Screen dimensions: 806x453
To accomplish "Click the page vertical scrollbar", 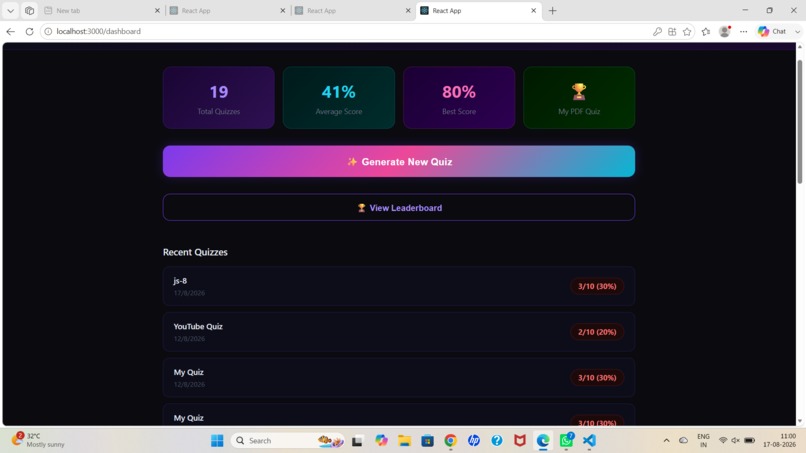I will pos(799,121).
